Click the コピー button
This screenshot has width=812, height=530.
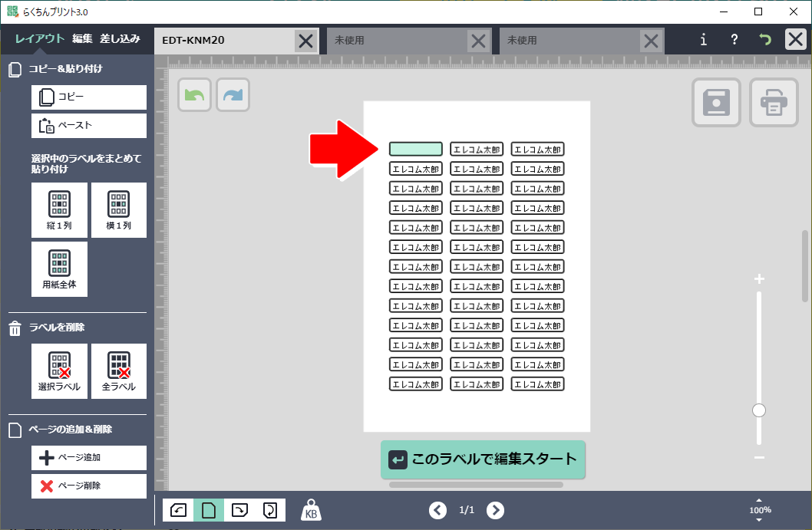[x=89, y=97]
